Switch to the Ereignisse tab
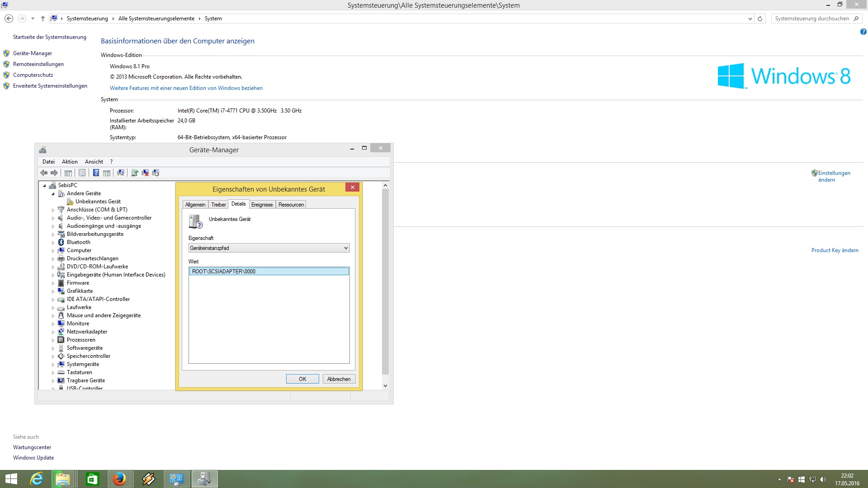The height and width of the screenshot is (488, 868). point(262,205)
